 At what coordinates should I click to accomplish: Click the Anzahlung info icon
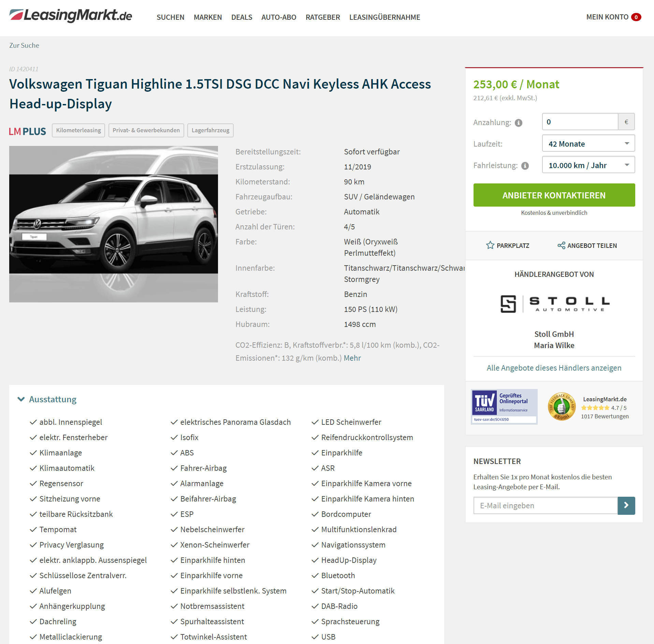[519, 123]
